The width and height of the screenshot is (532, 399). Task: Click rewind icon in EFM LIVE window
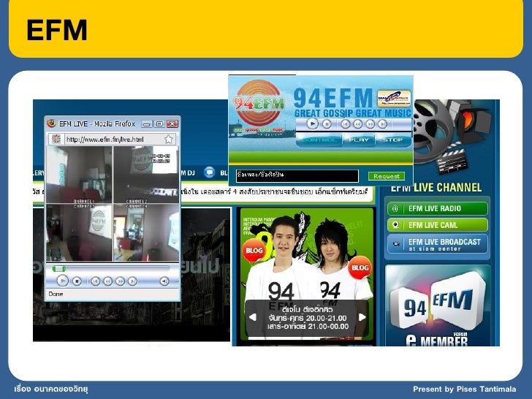tap(107, 281)
